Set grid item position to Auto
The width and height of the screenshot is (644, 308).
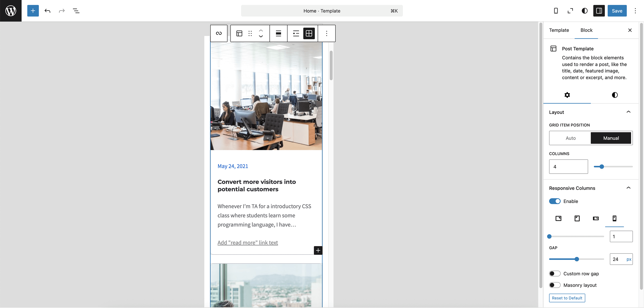click(x=570, y=138)
